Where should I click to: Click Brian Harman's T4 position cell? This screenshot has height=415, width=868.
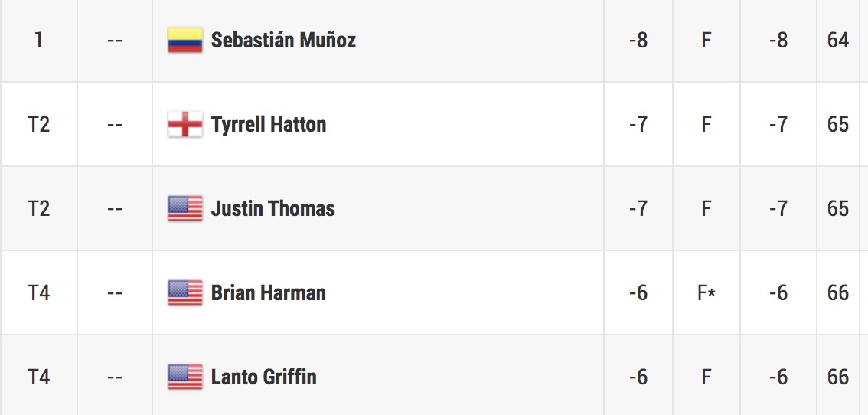click(38, 292)
